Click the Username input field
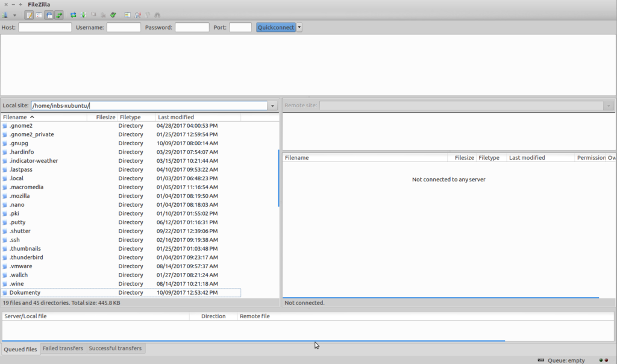 (x=124, y=27)
